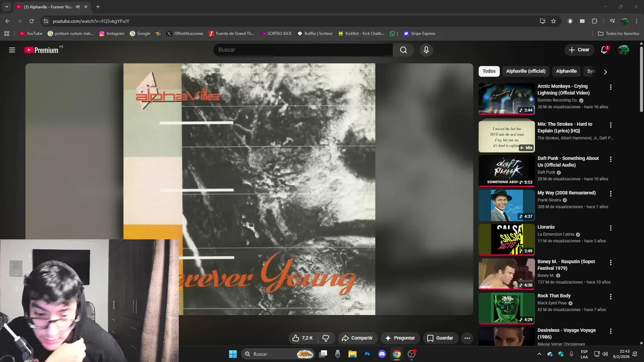644x362 pixels.
Task: Click inside the YouTube Buscar search field
Action: coord(303,50)
